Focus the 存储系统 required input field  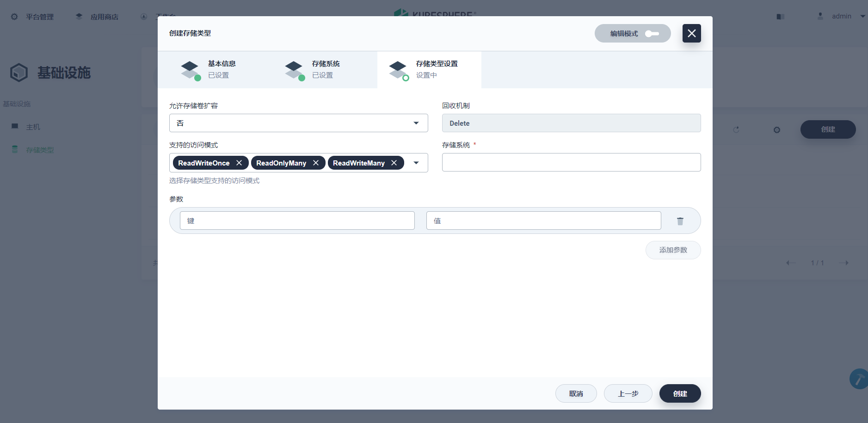pos(571,162)
